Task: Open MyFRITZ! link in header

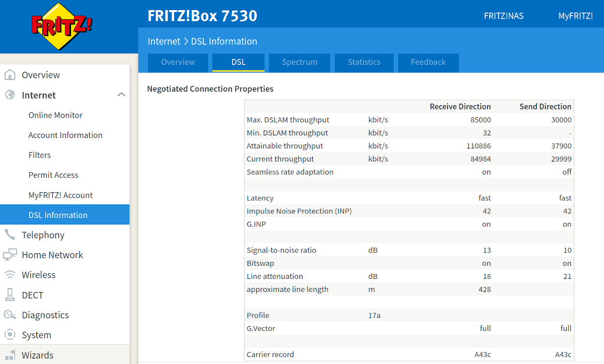Action: [x=575, y=16]
